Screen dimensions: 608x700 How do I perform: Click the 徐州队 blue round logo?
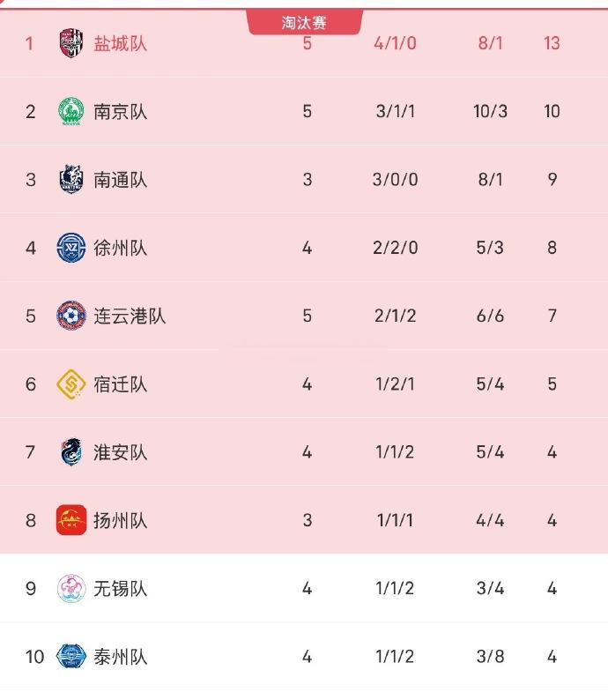71,248
